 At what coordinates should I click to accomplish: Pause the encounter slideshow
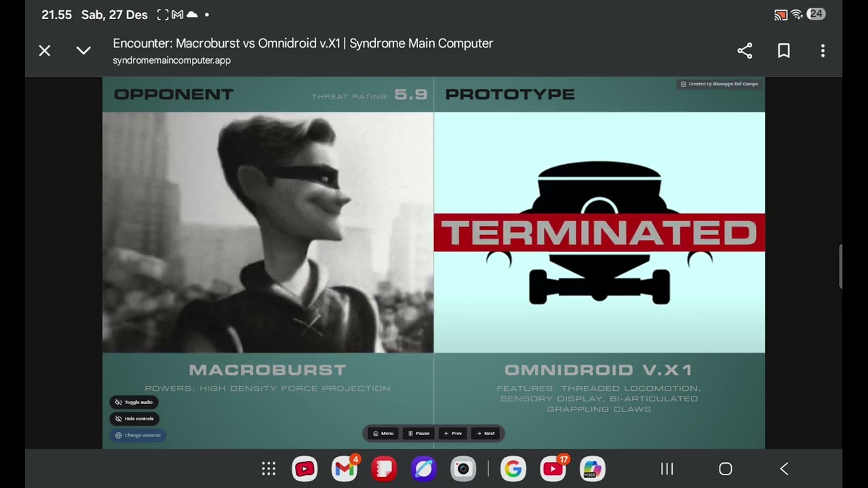point(418,433)
